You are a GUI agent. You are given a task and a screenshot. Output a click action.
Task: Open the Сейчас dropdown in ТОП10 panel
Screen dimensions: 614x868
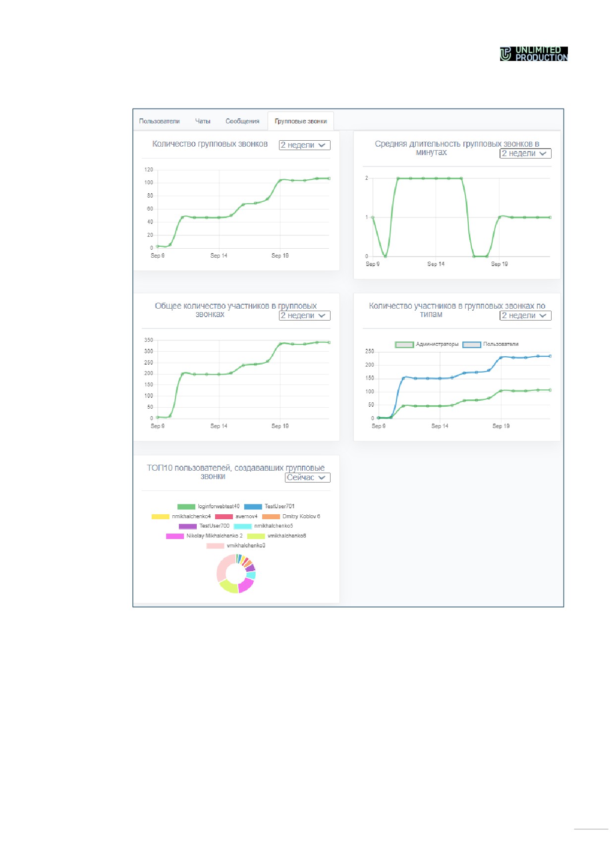pyautogui.click(x=307, y=478)
